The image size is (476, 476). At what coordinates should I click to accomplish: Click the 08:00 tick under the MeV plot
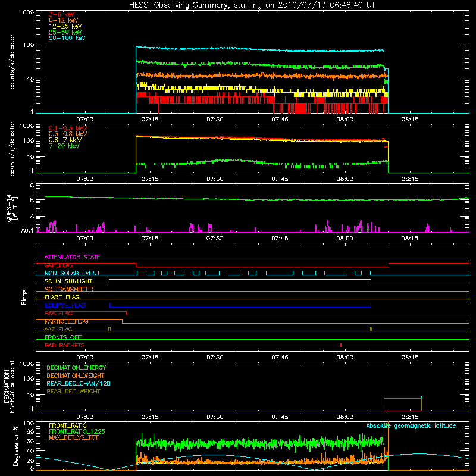click(345, 179)
